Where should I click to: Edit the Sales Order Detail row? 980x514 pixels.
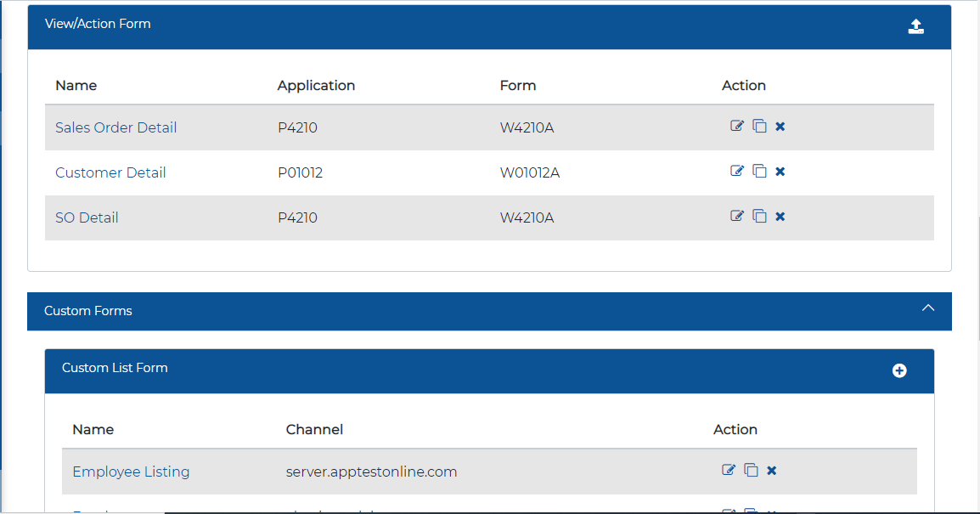737,126
